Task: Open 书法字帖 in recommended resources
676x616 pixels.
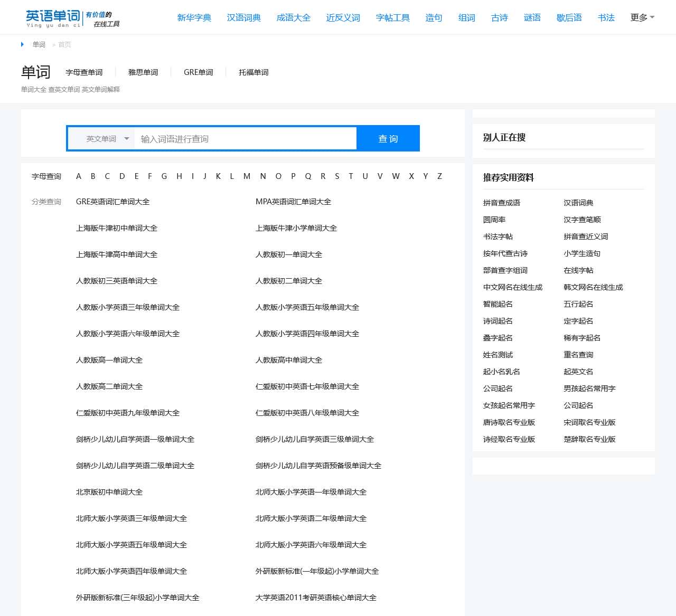Action: [498, 236]
